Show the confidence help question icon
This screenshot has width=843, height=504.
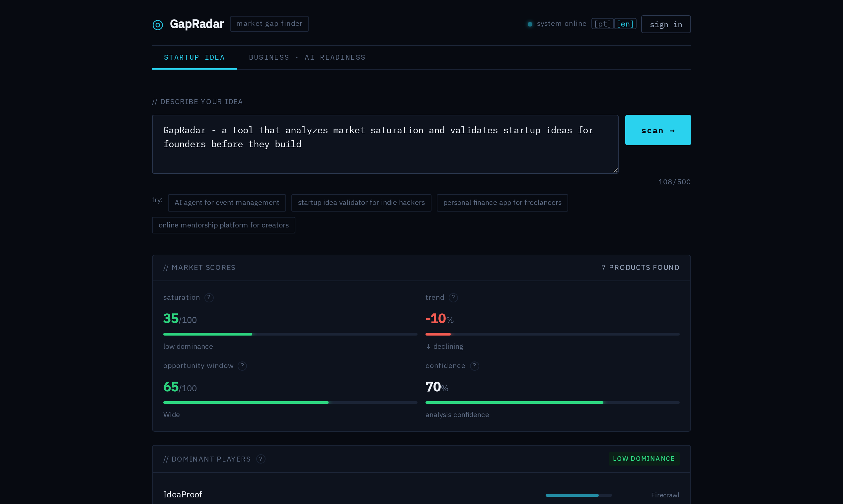474,366
